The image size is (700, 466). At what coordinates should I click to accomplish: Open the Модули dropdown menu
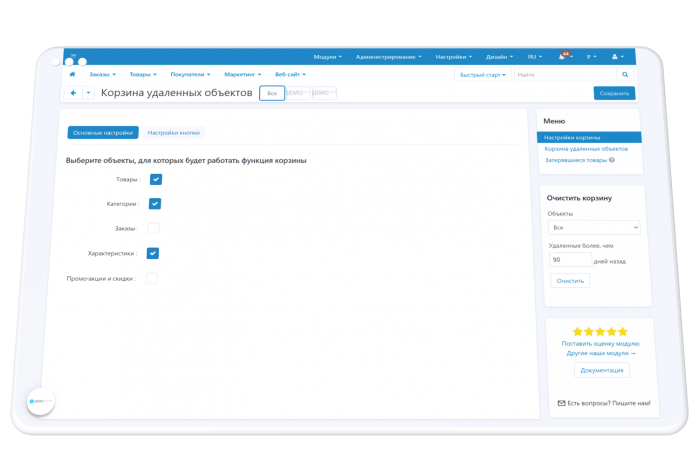[x=327, y=57]
